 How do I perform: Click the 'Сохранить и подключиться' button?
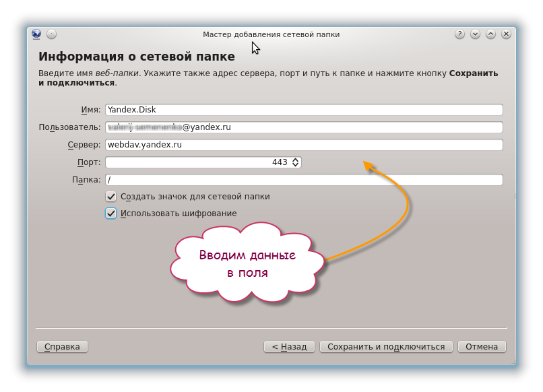point(386,347)
